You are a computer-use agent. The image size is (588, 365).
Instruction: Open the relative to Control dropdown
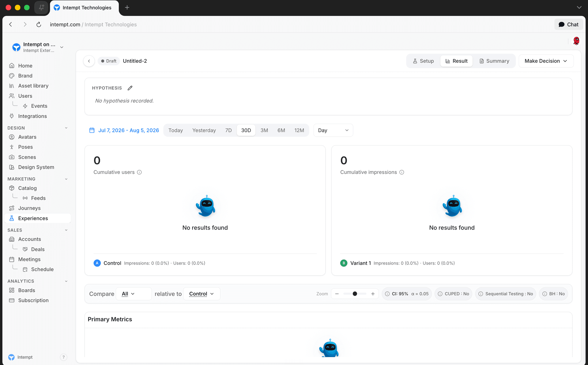[x=202, y=294]
